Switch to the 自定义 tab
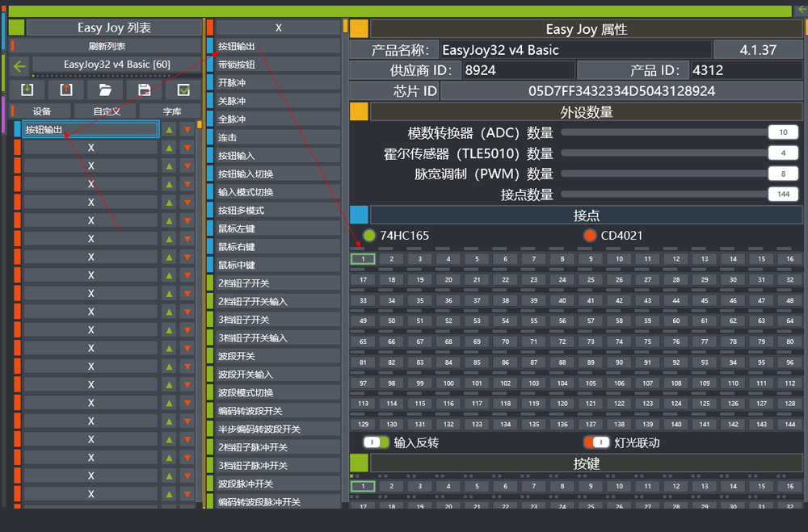Image resolution: width=808 pixels, height=532 pixels. [x=106, y=111]
